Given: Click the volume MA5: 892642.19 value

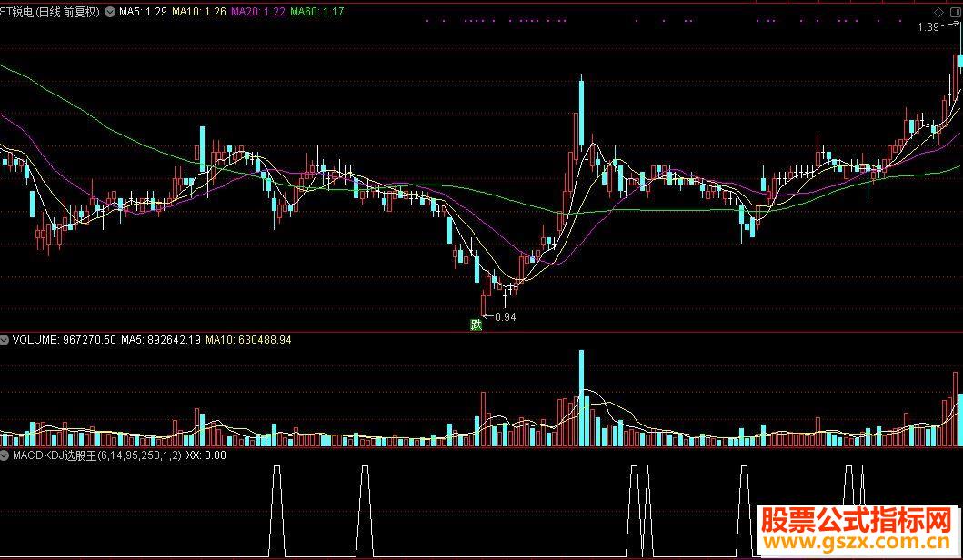Looking at the screenshot, I should (x=161, y=340).
